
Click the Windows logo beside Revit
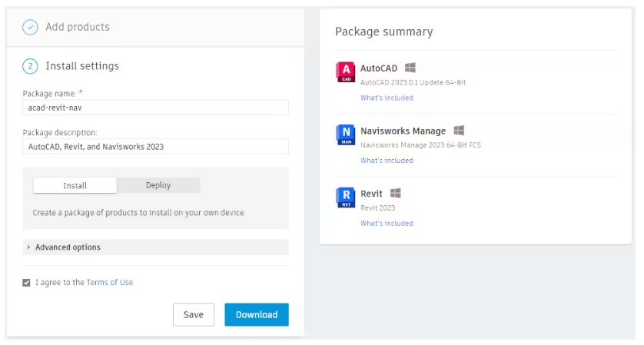396,193
